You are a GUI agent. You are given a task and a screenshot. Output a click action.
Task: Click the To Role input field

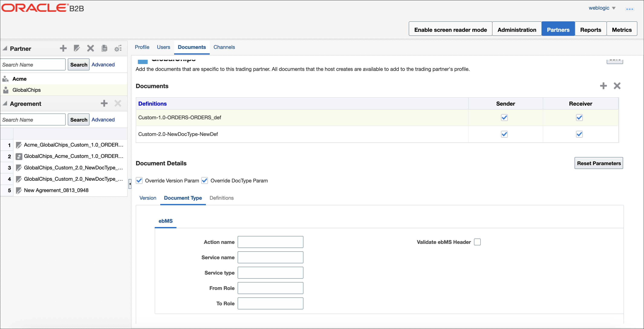tap(270, 303)
